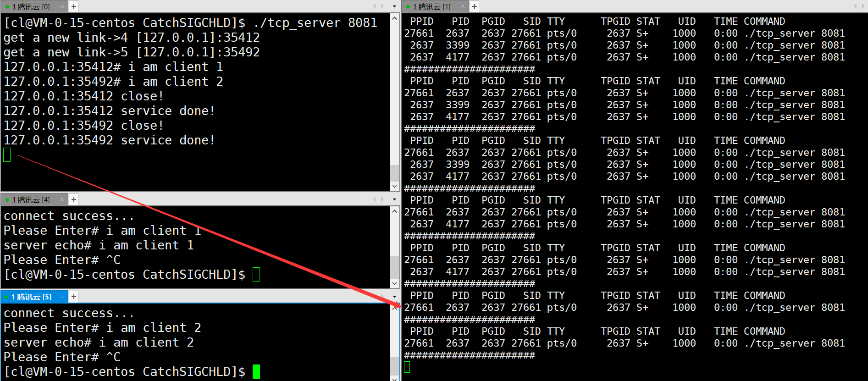
Task: Click next-tab arrow in 腾讯云 [1] pane
Action: pos(863,6)
